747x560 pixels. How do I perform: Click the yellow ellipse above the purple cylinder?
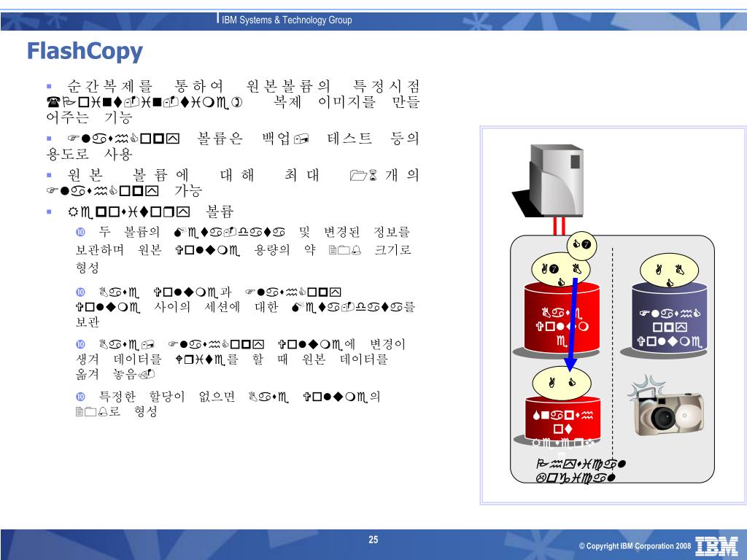669,271
